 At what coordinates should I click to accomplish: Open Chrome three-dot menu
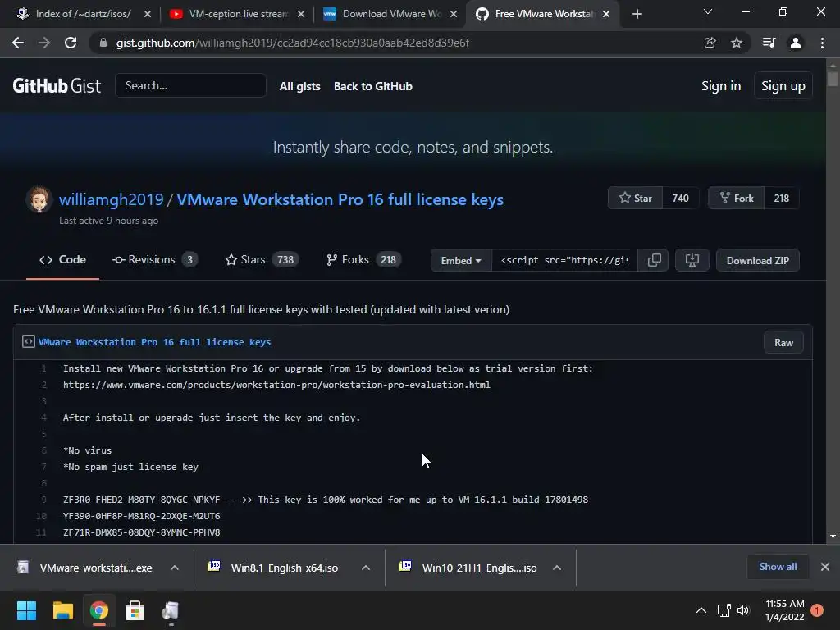[822, 43]
